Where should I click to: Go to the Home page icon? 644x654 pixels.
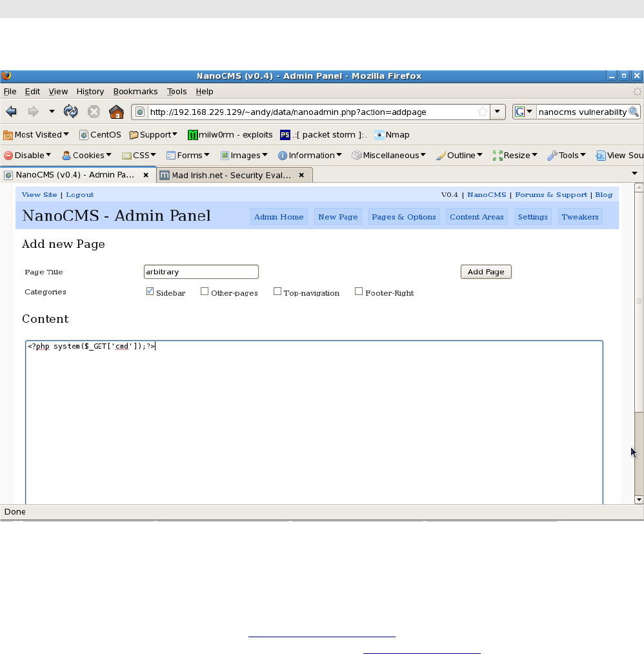pyautogui.click(x=116, y=112)
